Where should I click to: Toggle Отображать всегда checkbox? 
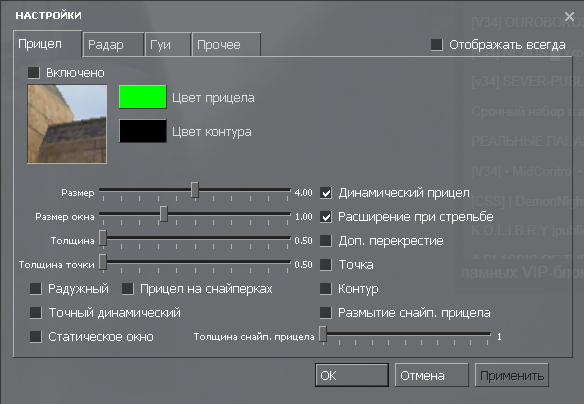click(437, 45)
